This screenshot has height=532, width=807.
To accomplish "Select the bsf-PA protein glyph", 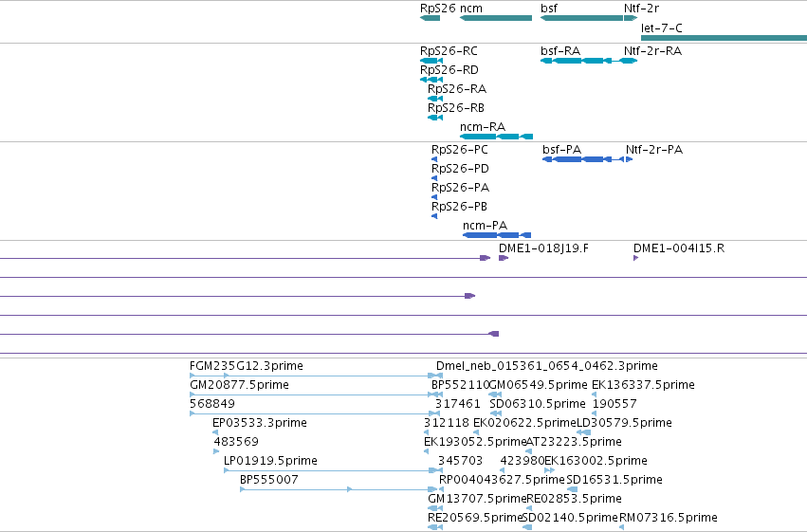I will click(x=583, y=159).
